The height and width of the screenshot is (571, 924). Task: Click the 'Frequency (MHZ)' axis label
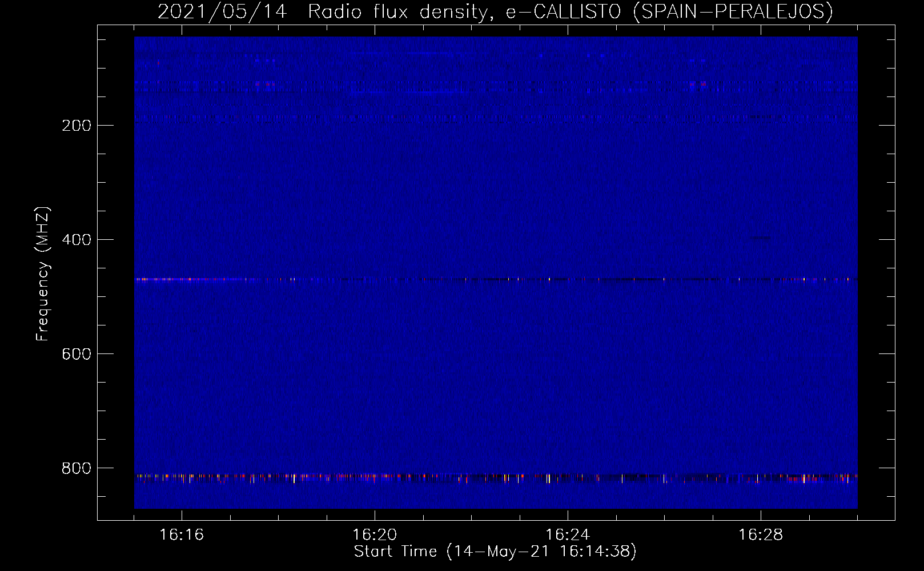point(43,274)
